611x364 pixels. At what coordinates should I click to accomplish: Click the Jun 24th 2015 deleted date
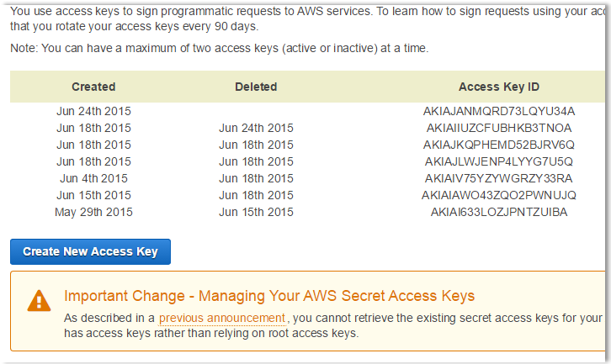coord(256,128)
